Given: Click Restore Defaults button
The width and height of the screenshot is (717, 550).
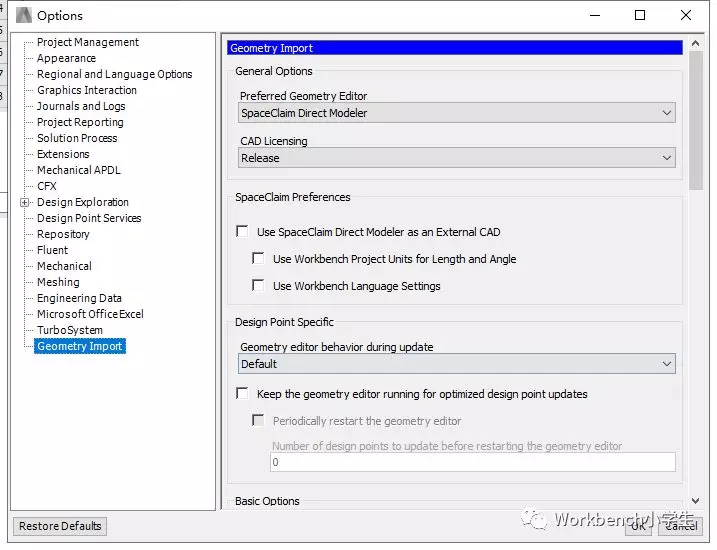Looking at the screenshot, I should click(60, 526).
